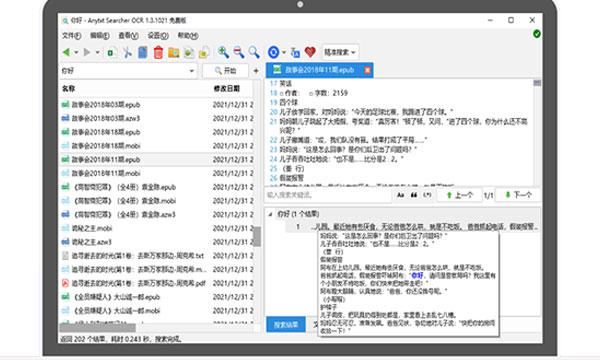Click the blue document copy icon
The image size is (600, 360).
point(143,52)
